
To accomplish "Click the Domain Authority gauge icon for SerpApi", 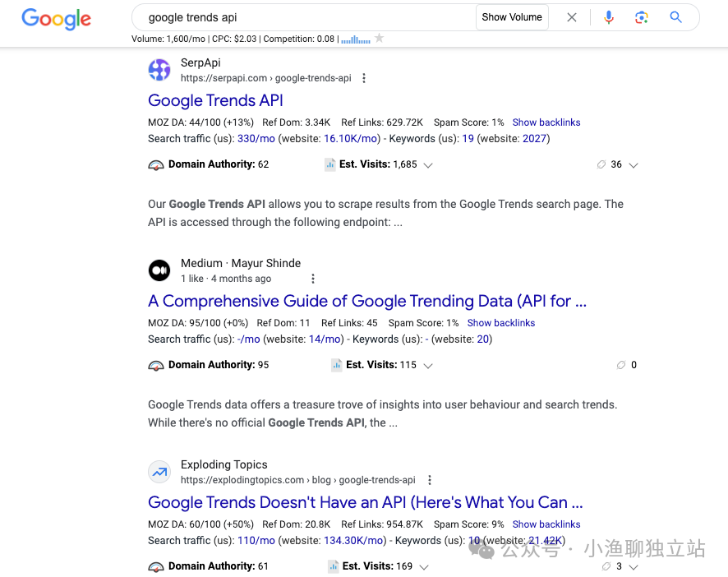I will click(156, 165).
